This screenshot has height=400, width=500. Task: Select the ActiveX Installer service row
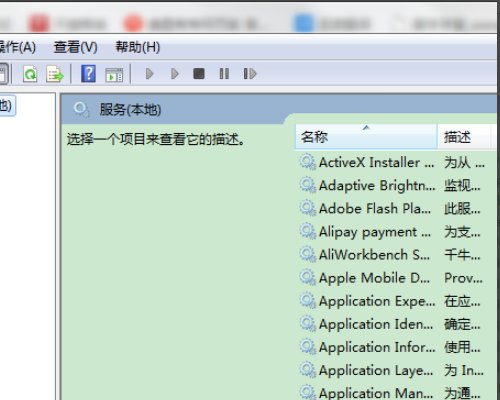click(392, 162)
